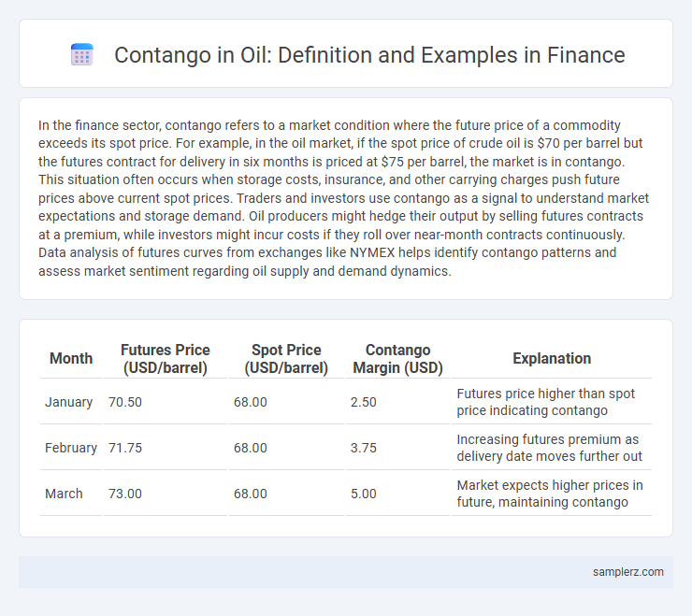
Task: Click explanation 'Increasing futures premium as delivery date'
Action: tap(550, 448)
